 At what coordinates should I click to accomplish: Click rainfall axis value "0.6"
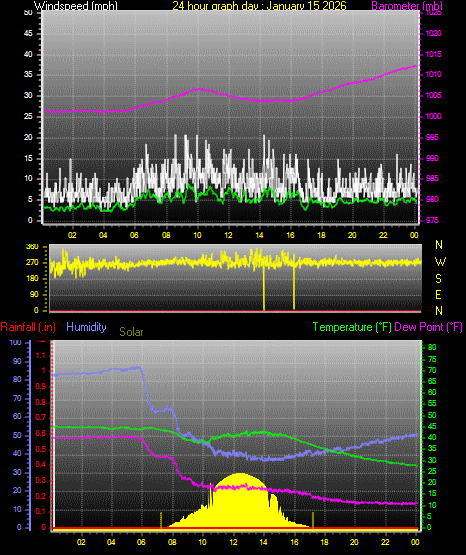click(41, 433)
